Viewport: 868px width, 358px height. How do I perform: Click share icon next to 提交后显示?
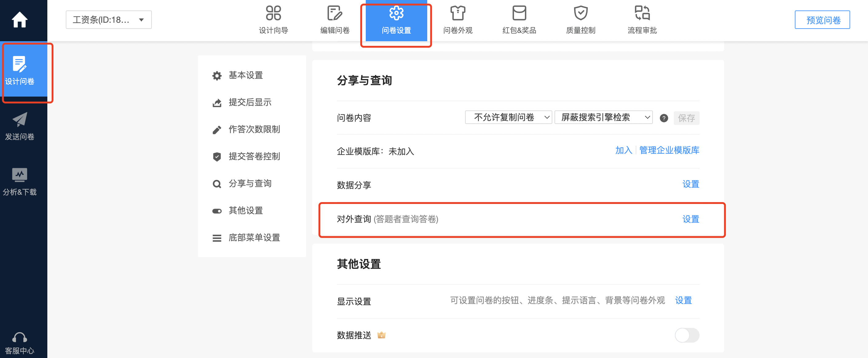pyautogui.click(x=217, y=103)
